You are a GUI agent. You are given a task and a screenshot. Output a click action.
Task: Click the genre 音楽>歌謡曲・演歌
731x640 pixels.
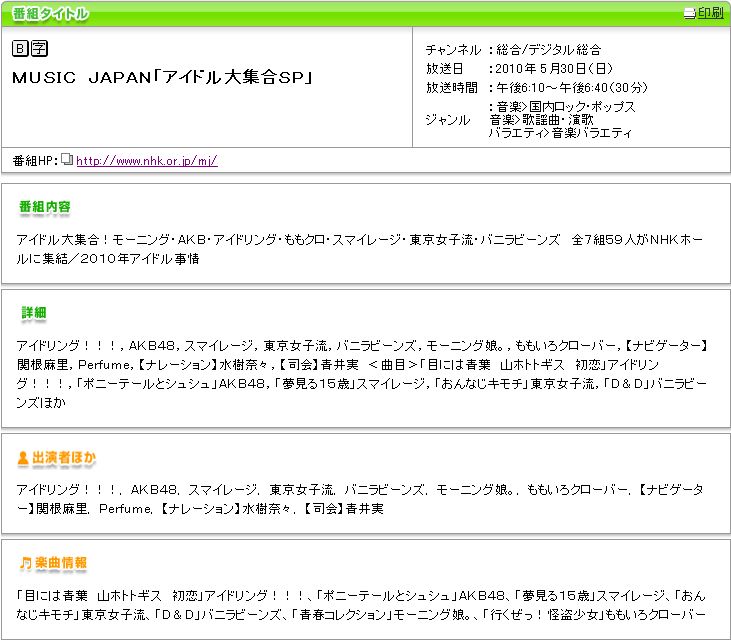point(541,120)
